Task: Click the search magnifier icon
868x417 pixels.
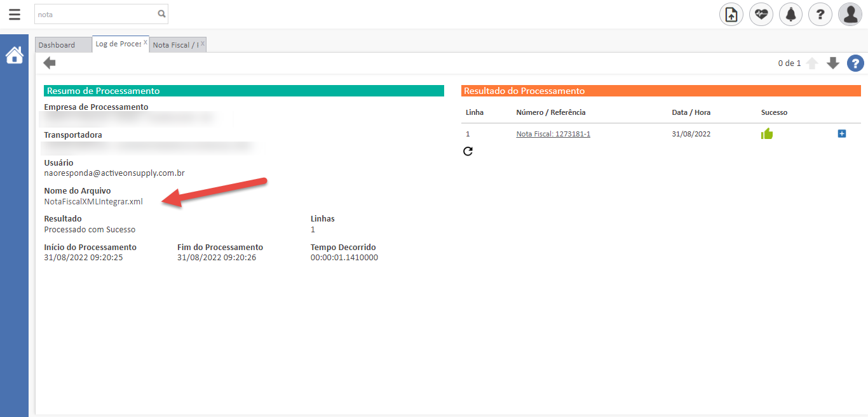Action: pyautogui.click(x=161, y=13)
